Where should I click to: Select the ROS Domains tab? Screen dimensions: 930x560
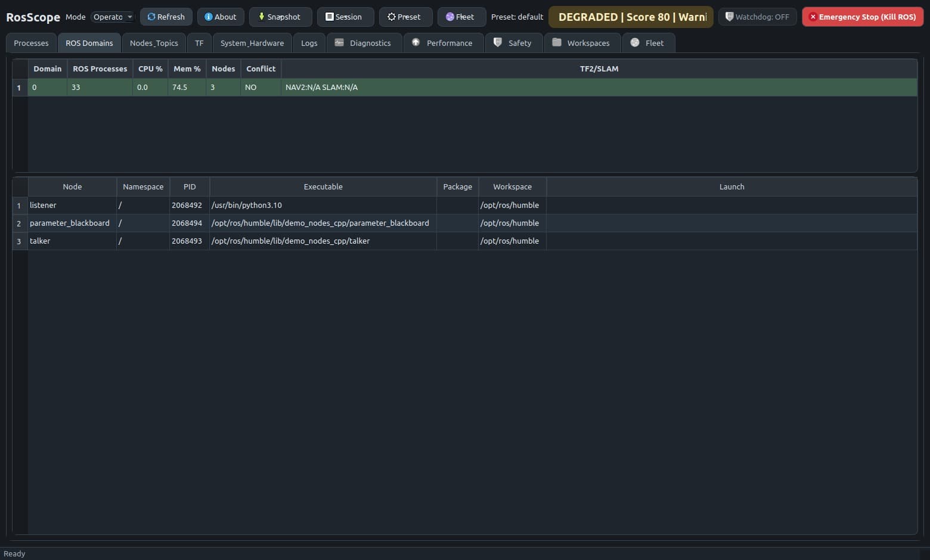pos(89,43)
